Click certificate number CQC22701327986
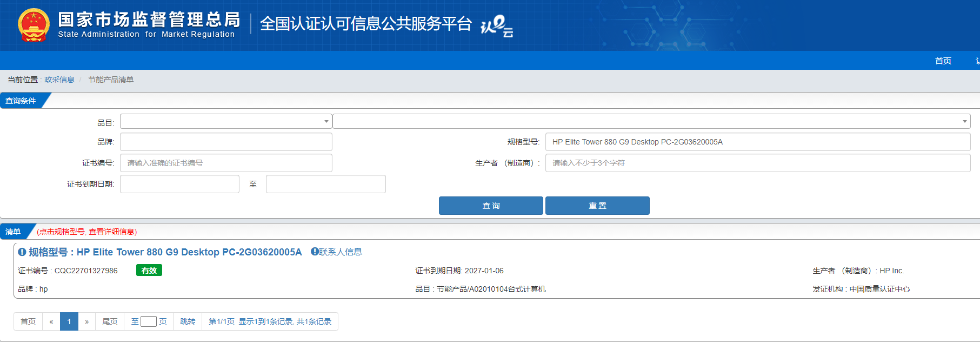 click(86, 271)
